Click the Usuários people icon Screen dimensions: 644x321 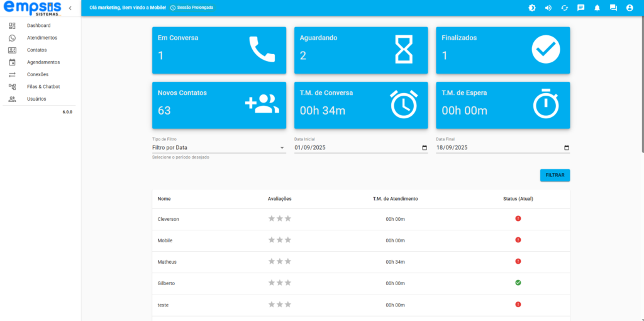coord(12,99)
